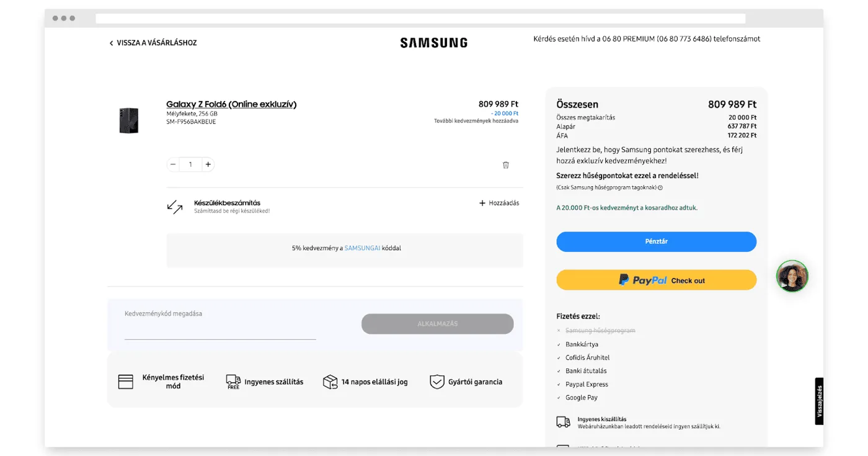Click the 'Összes megtakarítás' summary row label
Image resolution: width=868 pixels, height=456 pixels.
[585, 117]
